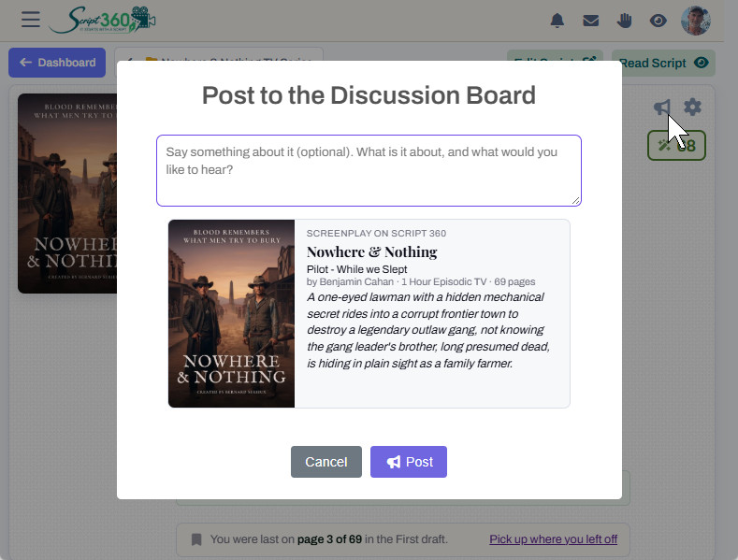Click the background script poster thumbnail
This screenshot has height=560, width=738.
pyautogui.click(x=67, y=194)
